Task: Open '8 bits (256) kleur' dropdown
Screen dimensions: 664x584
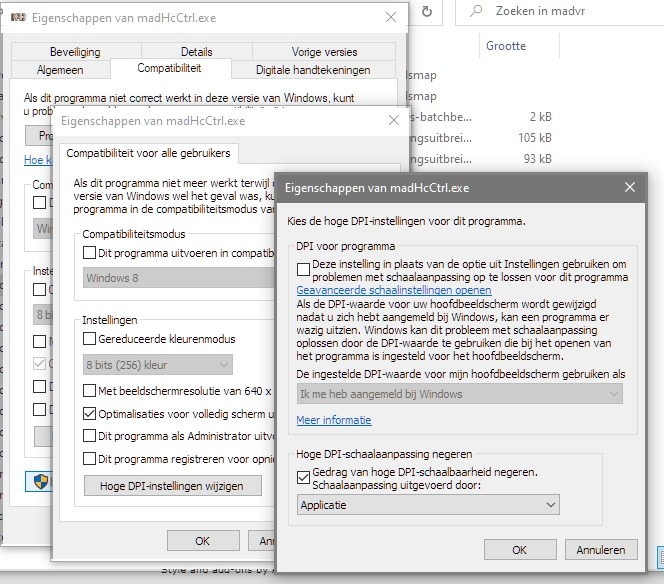Action: (158, 365)
